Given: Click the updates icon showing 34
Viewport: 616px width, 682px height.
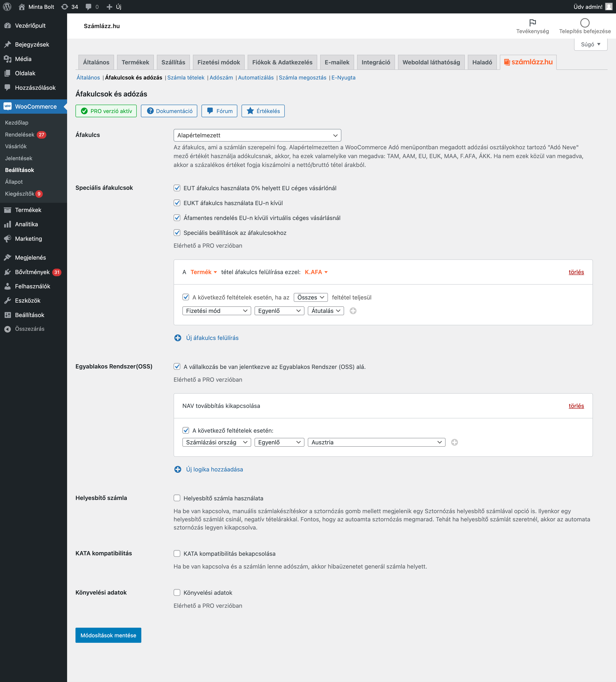Looking at the screenshot, I should click(65, 7).
